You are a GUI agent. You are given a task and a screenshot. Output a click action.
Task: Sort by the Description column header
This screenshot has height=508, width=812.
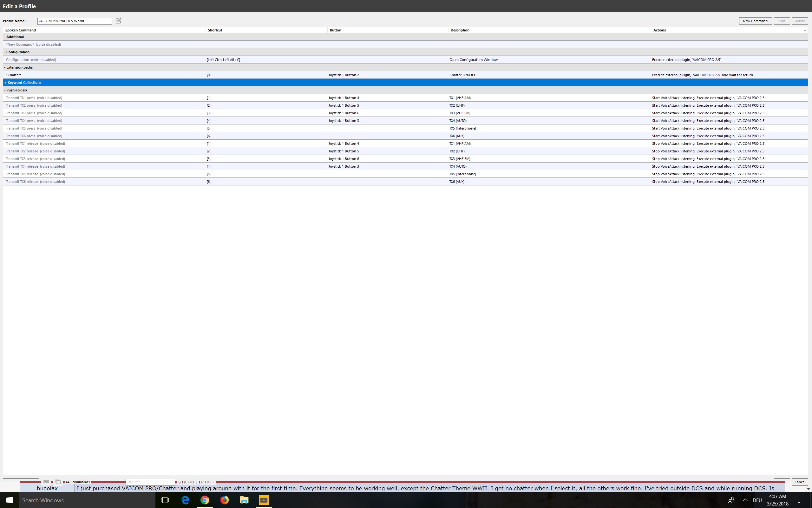(550, 30)
